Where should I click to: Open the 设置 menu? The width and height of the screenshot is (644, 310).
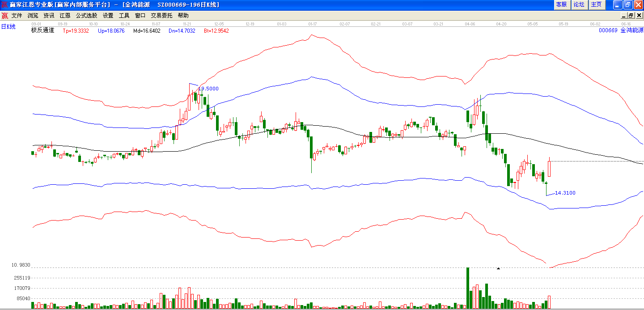(108, 15)
